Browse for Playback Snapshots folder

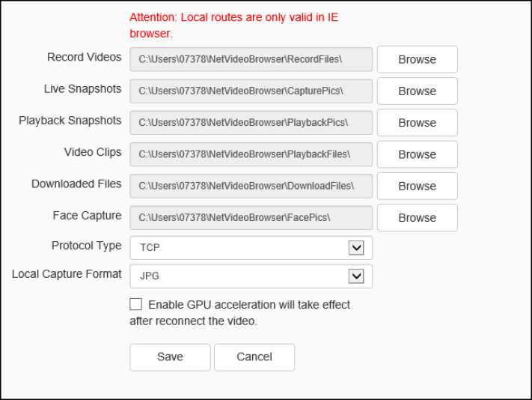(417, 123)
